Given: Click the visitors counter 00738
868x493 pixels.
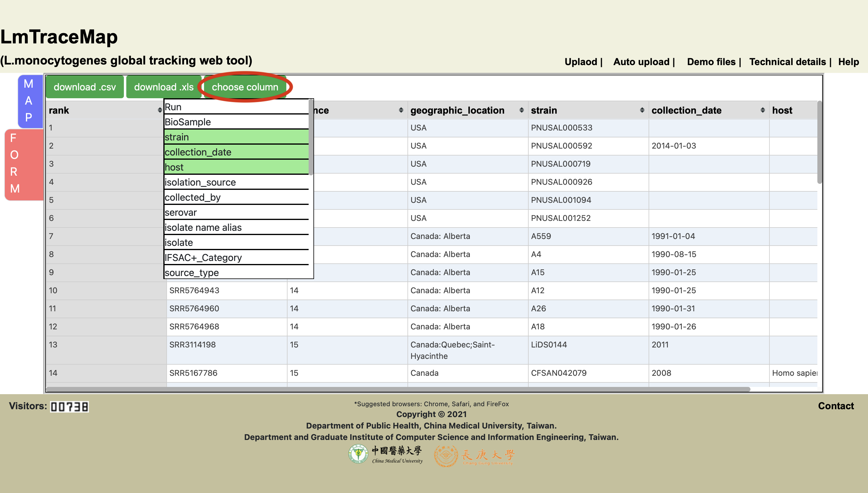Looking at the screenshot, I should (69, 406).
